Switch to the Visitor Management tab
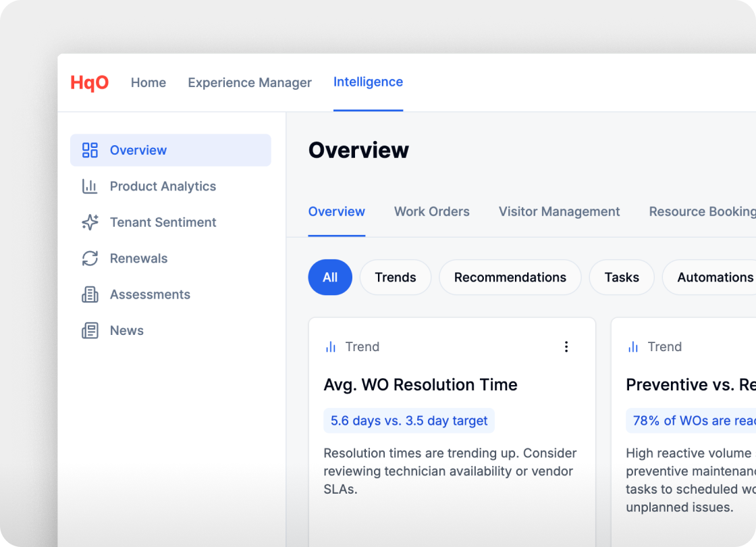 tap(559, 211)
